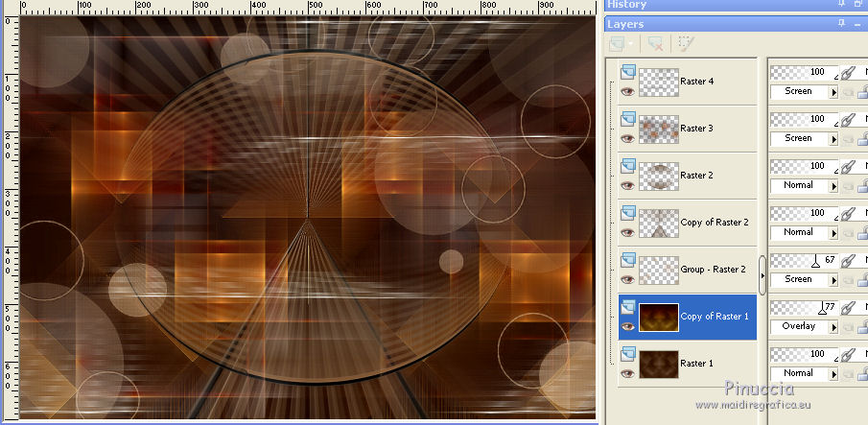Open the New Layer toolbar dropdown
Screen dimensions: 868x425
tap(630, 44)
